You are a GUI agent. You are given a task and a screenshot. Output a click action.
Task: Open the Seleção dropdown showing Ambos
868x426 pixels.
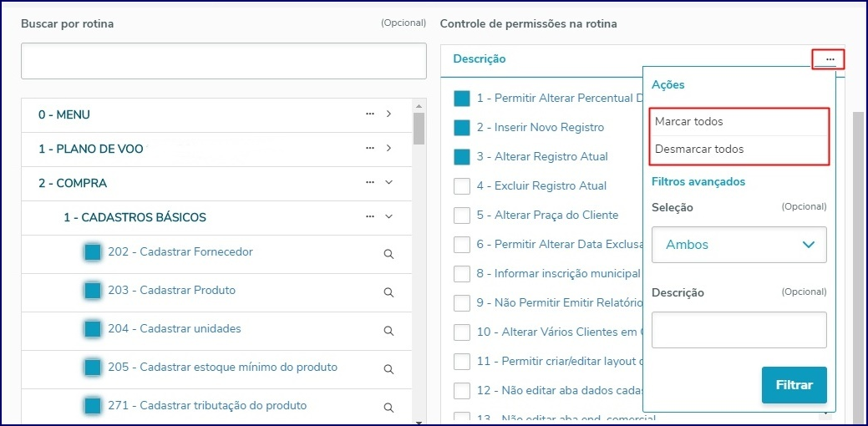[739, 245]
